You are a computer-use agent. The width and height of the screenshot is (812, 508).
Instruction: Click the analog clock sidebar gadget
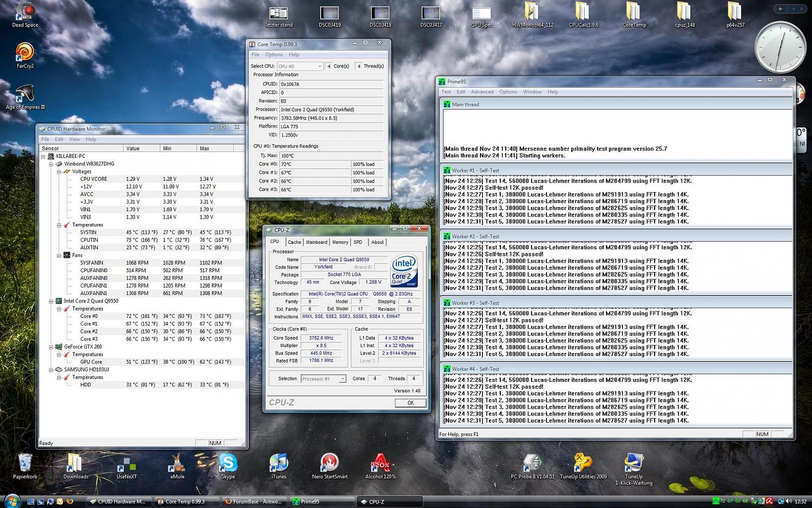[x=780, y=48]
